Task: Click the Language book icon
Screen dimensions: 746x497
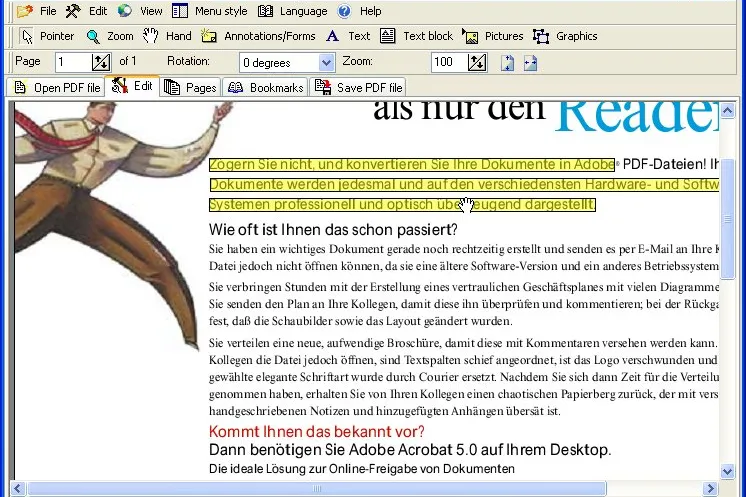Action: 265,11
